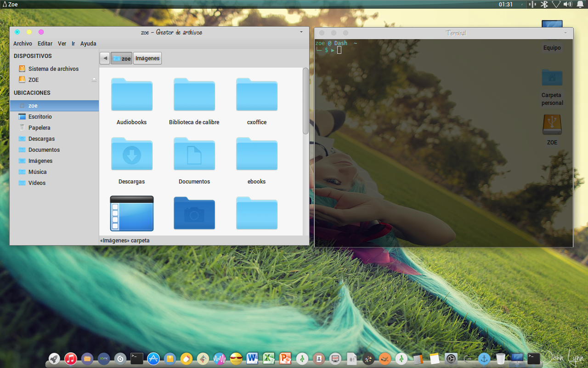The width and height of the screenshot is (588, 368).
Task: Open first terminal icon next to App Store
Action: tap(137, 359)
